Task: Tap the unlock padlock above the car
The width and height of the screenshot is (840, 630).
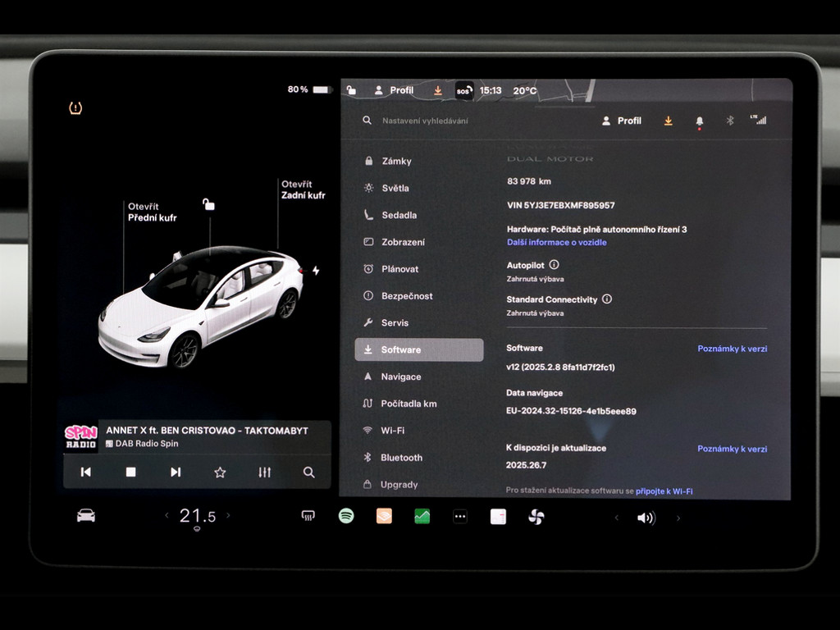Action: (x=208, y=204)
